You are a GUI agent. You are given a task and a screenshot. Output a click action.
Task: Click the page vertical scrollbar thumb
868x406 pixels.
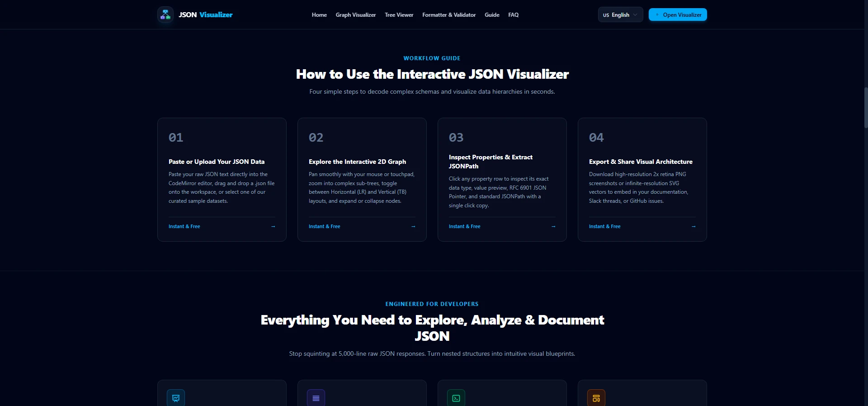pos(866,108)
